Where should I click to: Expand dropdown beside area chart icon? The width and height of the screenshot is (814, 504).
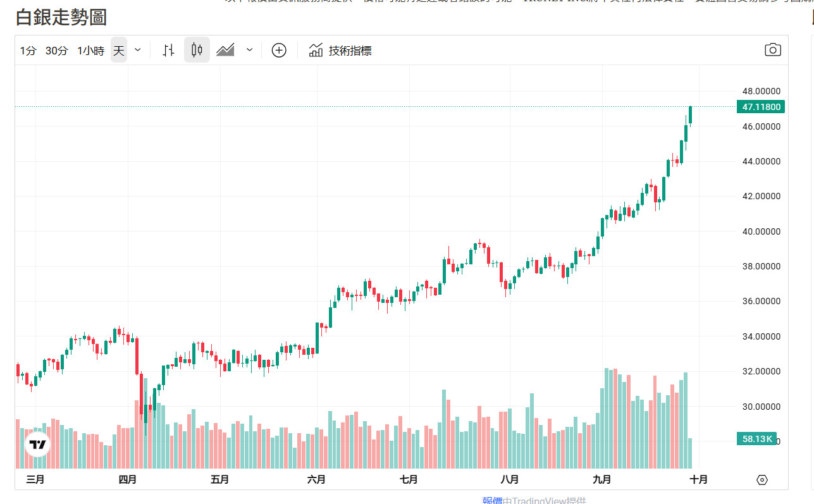tap(249, 50)
